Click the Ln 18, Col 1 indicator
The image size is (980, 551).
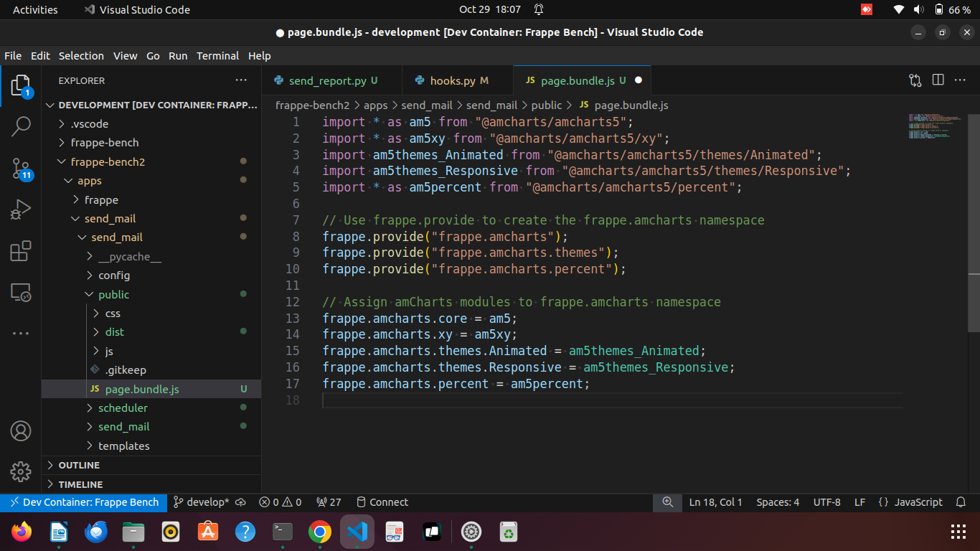coord(715,502)
